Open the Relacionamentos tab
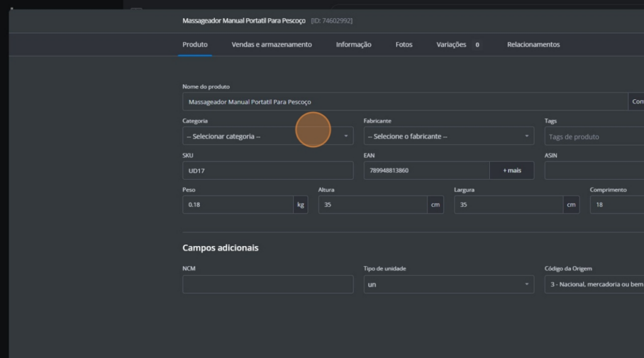The width and height of the screenshot is (644, 358). [533, 45]
